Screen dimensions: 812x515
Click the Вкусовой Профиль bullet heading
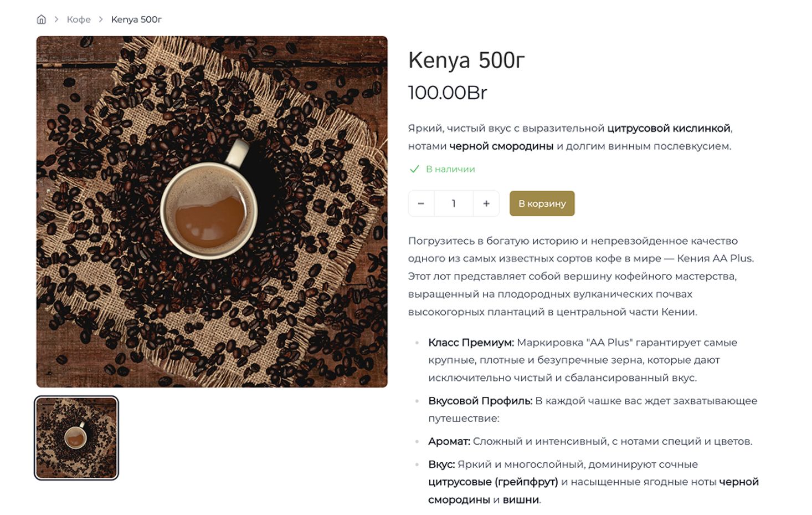click(x=480, y=401)
